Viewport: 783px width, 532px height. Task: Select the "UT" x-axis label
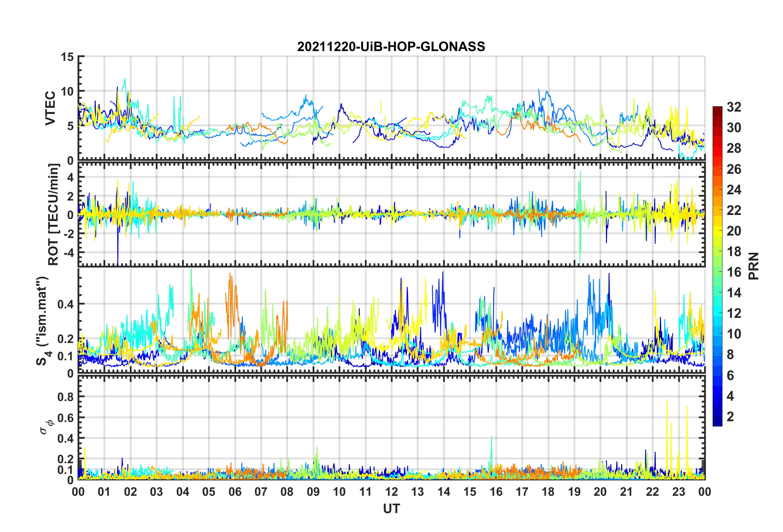coord(391,509)
